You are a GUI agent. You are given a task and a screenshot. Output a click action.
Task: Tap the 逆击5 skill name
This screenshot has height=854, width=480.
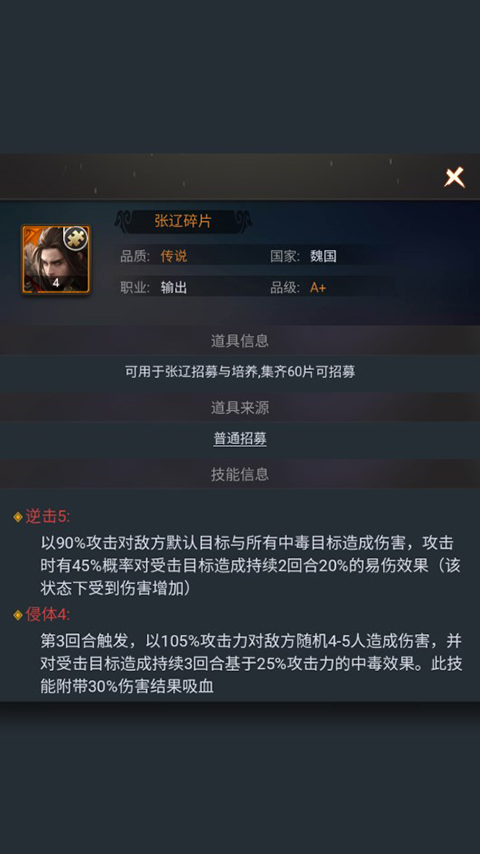click(x=47, y=517)
